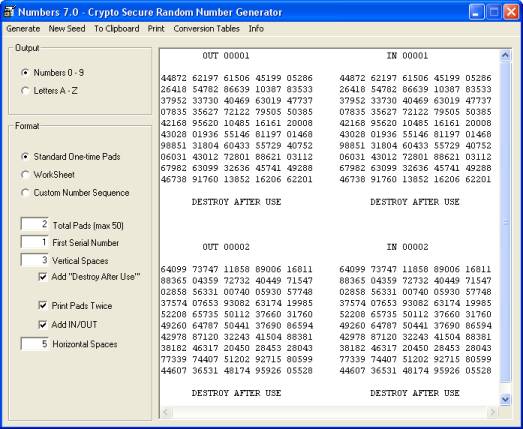This screenshot has height=429, width=523.
Task: Open the Generate menu
Action: (x=23, y=29)
